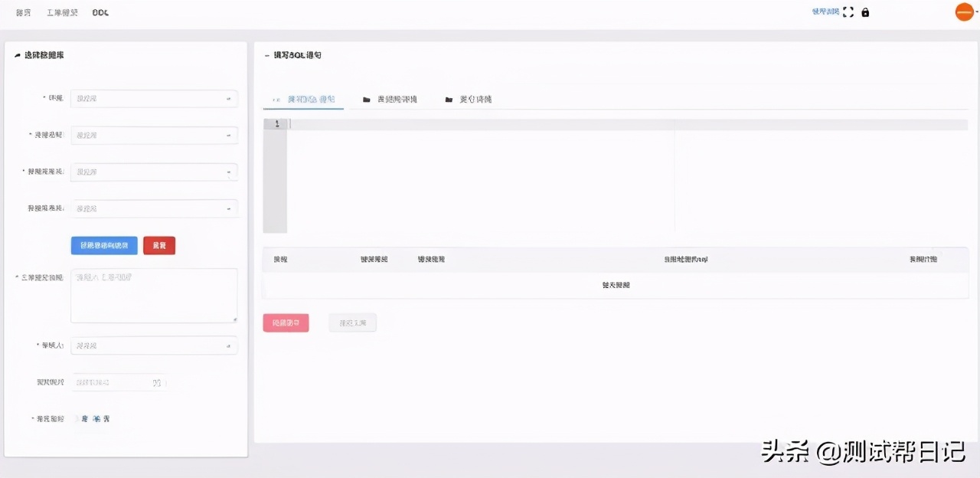Select the first notification method radio option

click(84, 418)
